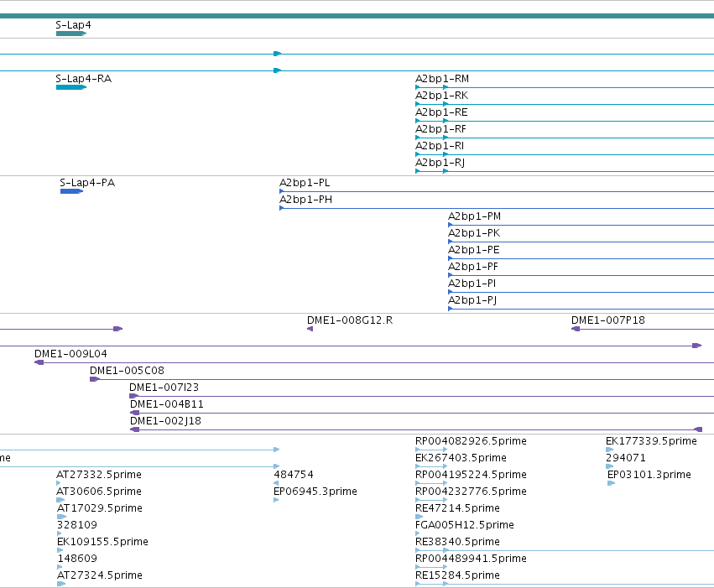
Task: Select EST RP004232776.5prime
Action: 472,492
